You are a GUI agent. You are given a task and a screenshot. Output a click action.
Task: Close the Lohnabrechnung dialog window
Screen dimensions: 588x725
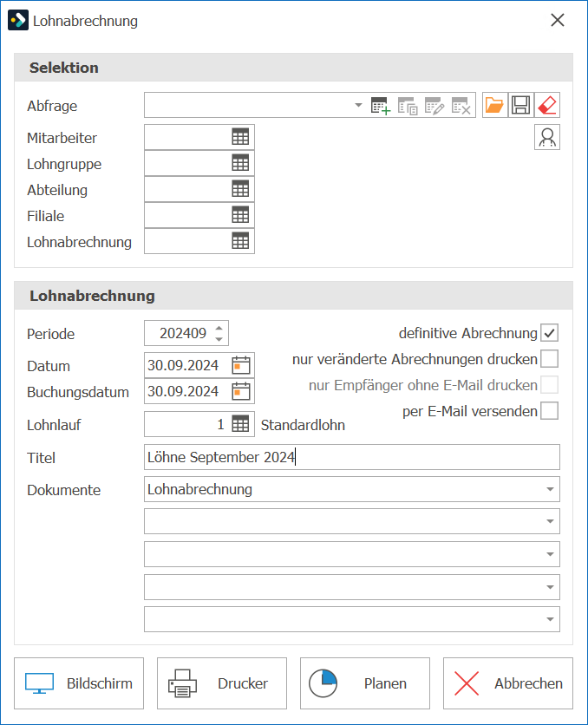tap(558, 20)
